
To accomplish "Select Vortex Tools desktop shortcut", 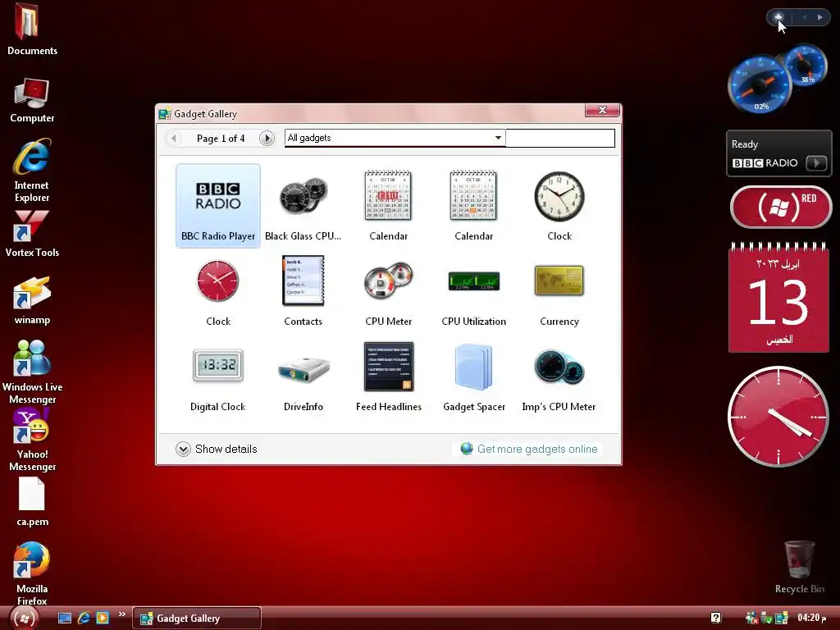I will click(x=32, y=234).
